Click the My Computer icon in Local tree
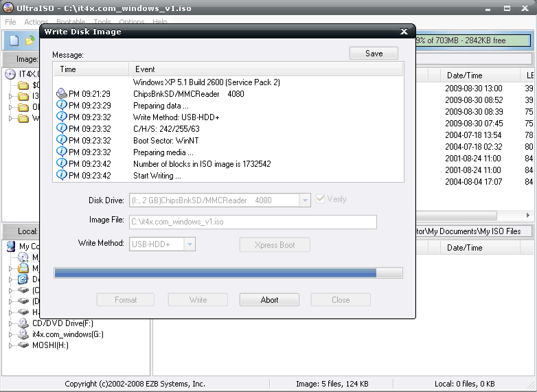Viewport: 537px width, 392px height. pos(11,246)
